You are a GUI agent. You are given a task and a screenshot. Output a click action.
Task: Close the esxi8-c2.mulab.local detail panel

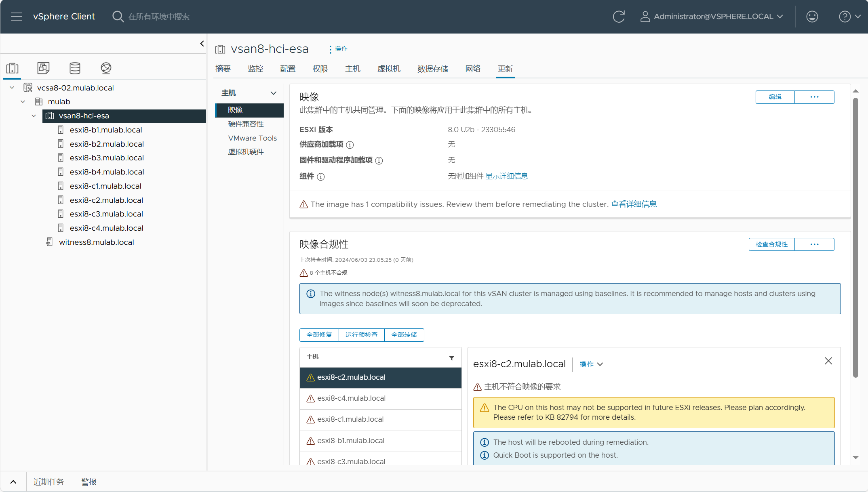coord(828,361)
